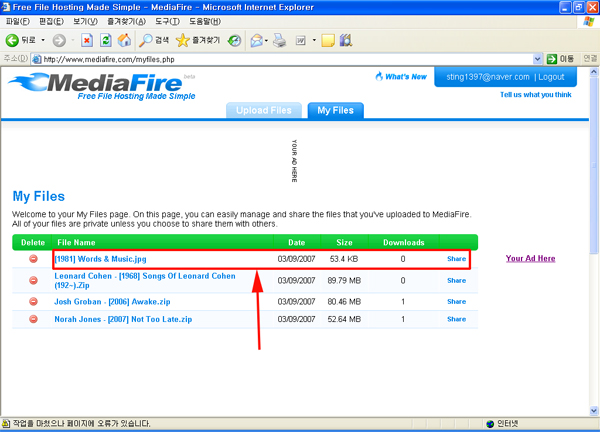Delete the Leonard Cohen zip file
The height and width of the screenshot is (432, 600).
(34, 280)
